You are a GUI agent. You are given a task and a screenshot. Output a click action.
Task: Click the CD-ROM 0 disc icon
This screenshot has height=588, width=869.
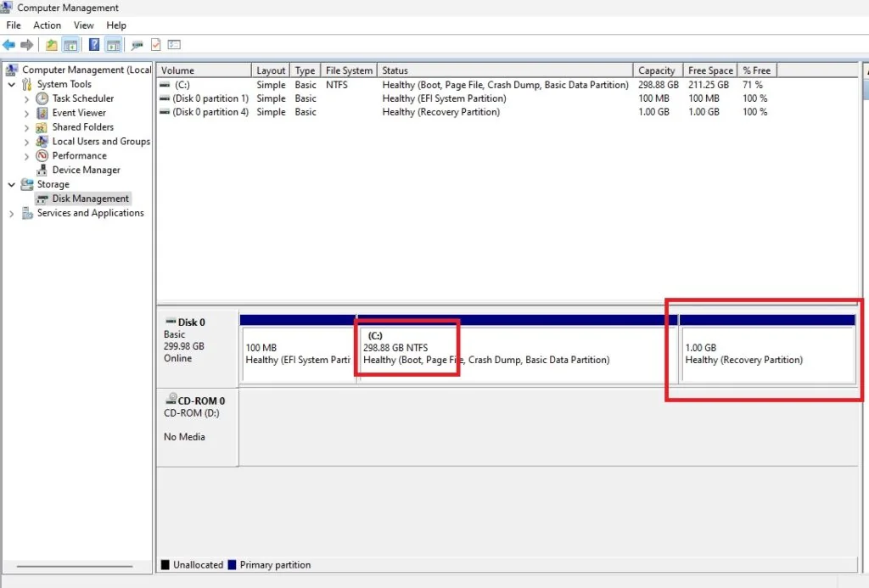click(x=171, y=399)
